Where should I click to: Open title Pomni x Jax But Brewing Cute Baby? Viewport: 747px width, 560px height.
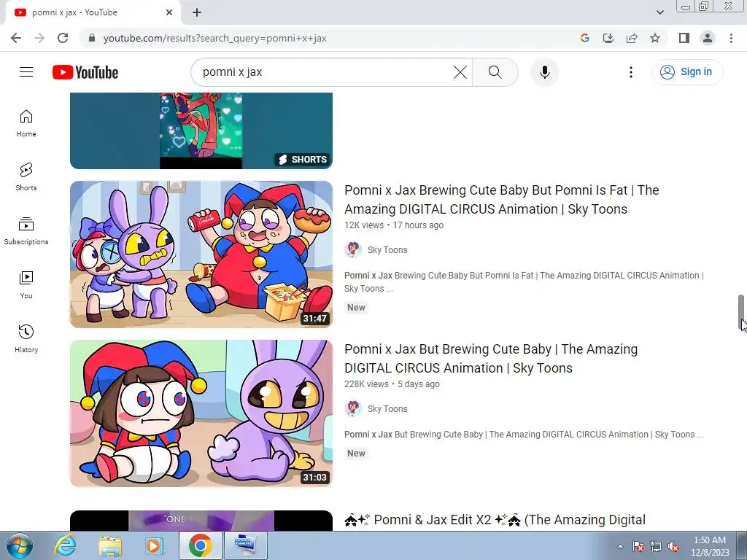point(491,359)
